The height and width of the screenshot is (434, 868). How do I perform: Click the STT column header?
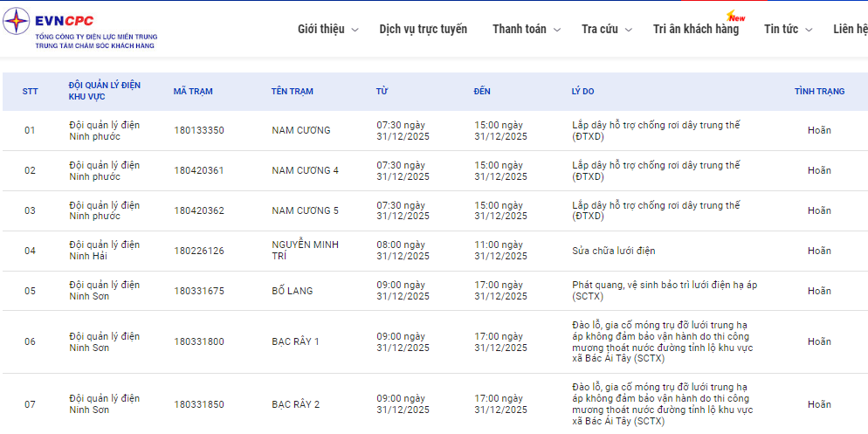(x=30, y=91)
